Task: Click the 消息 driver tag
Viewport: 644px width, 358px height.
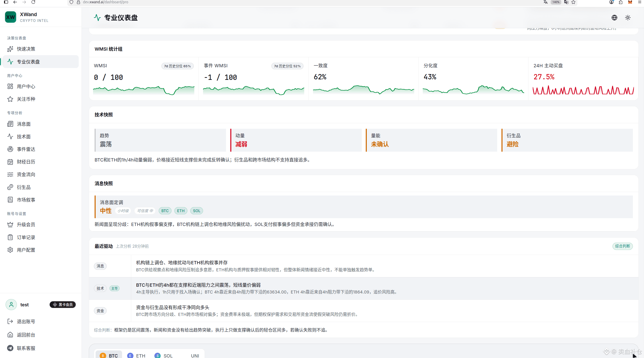Action: point(100,266)
